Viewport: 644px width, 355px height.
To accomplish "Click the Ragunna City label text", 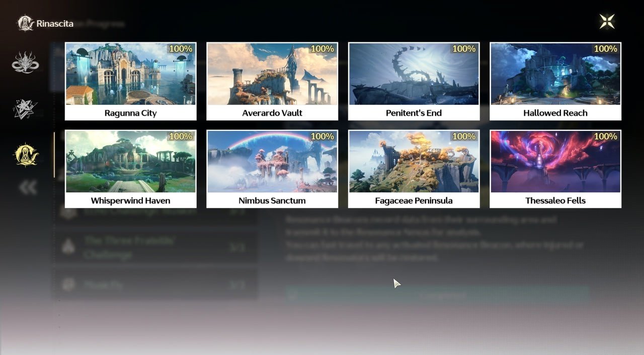I will tap(131, 113).
